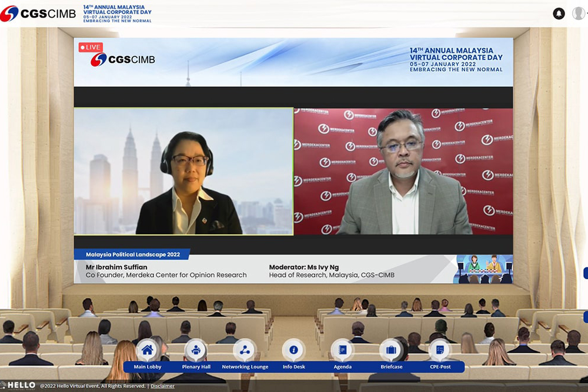
Task: Click the red LIVE indicator badge
Action: 91,47
